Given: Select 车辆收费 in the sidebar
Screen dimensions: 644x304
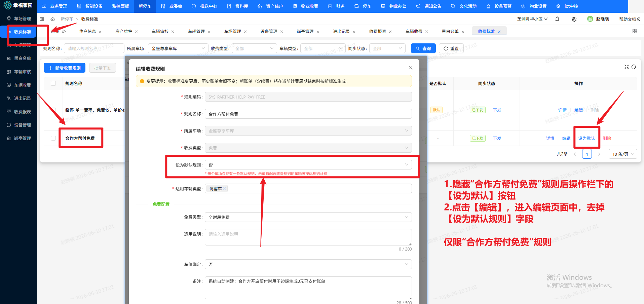Looking at the screenshot, I should [18, 85].
